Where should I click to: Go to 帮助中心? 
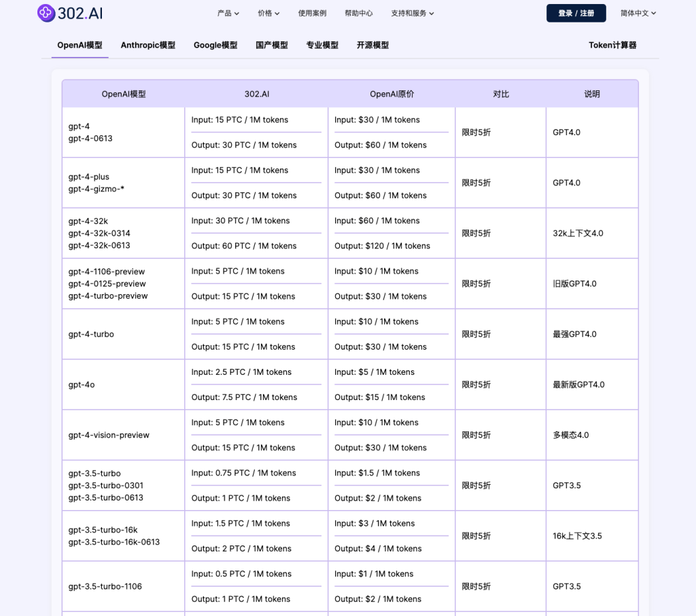[359, 14]
